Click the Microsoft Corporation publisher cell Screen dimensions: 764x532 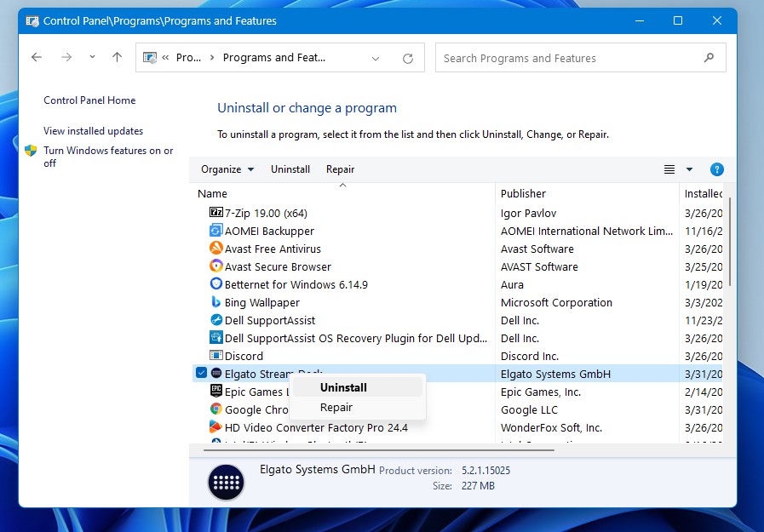[556, 303]
